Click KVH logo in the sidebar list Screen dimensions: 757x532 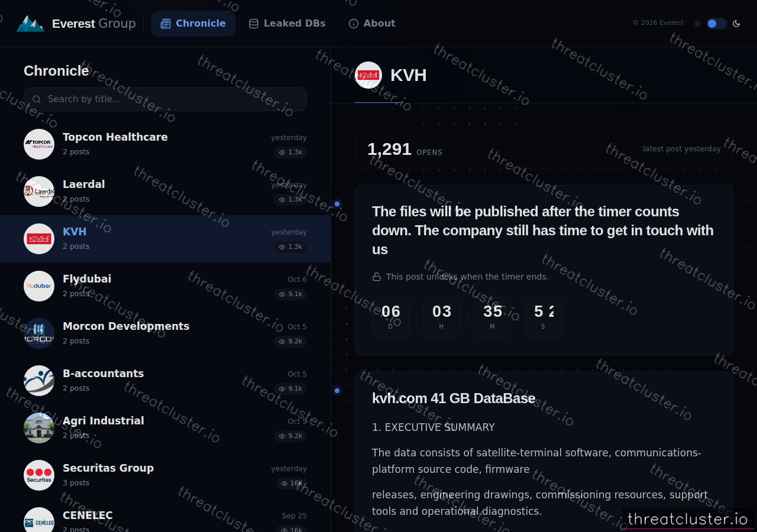click(x=39, y=239)
